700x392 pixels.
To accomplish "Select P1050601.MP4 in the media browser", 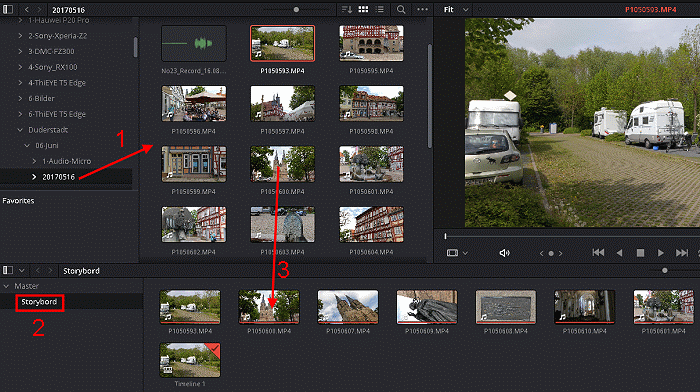I will pos(371,164).
